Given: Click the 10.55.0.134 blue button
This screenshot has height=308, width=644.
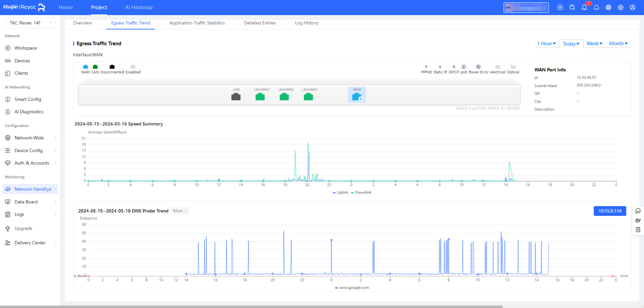Looking at the screenshot, I should [609, 211].
